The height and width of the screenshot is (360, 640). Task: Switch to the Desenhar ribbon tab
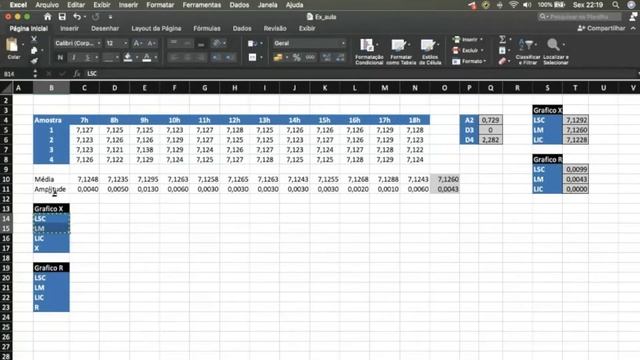(x=105, y=29)
